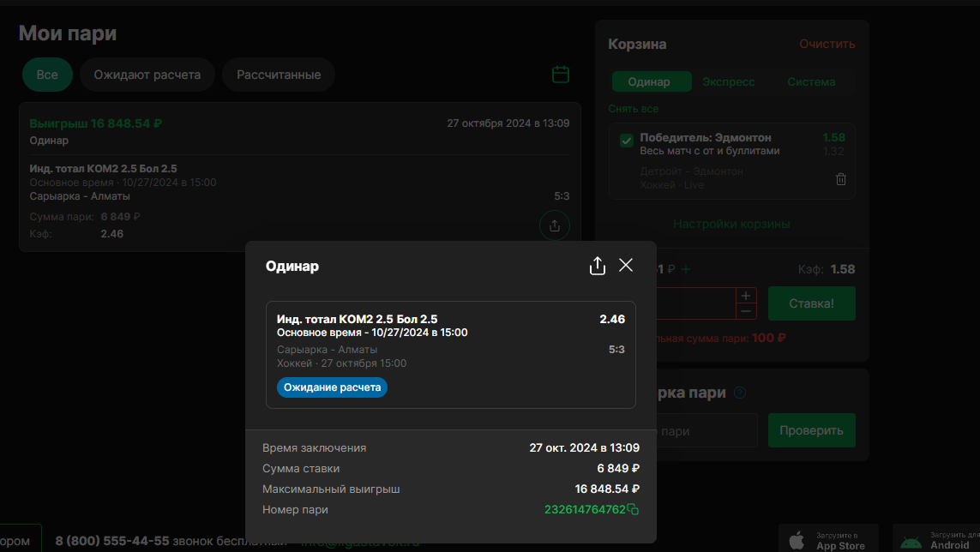Image resolution: width=980 pixels, height=552 pixels.
Task: Delete the Эдмонтон bet with trash icon
Action: pos(841,179)
